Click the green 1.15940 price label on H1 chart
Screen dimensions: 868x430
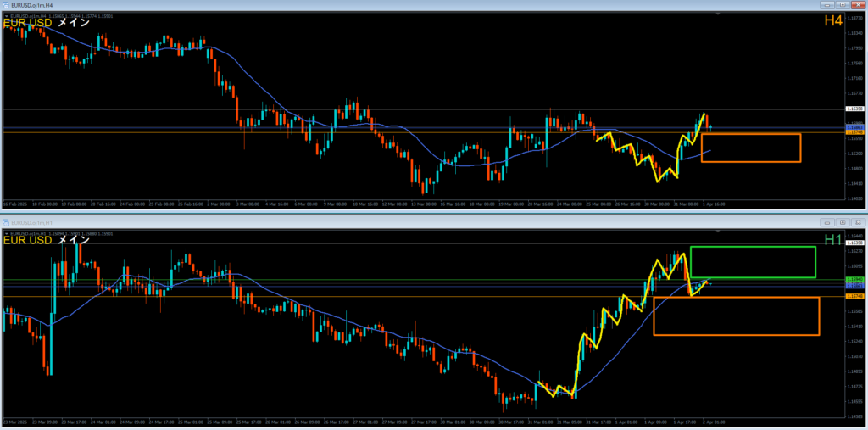coord(854,280)
